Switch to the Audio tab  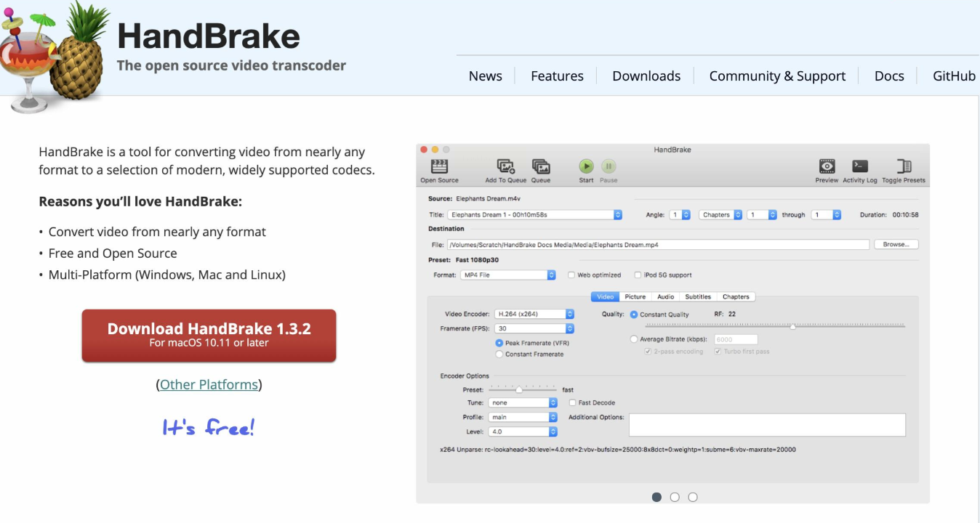pos(665,296)
